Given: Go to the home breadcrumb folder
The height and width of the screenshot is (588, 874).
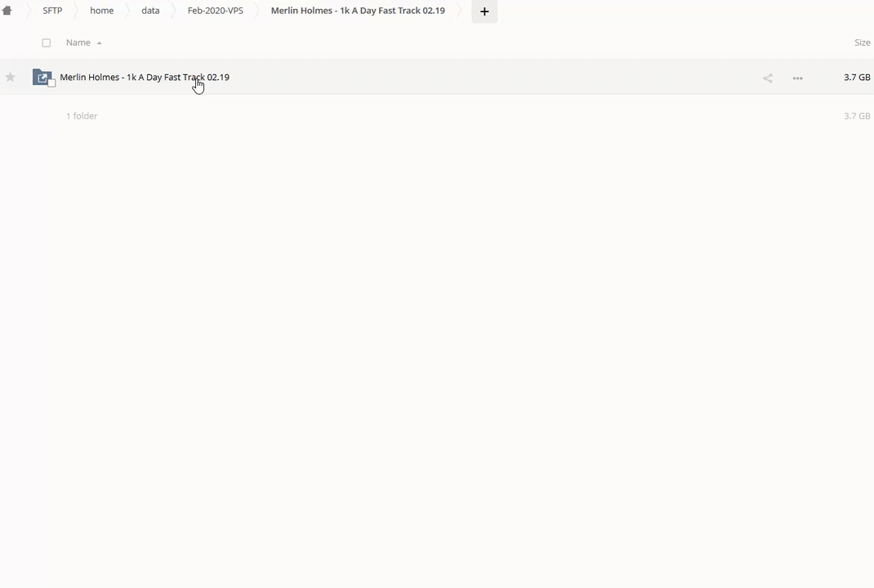Looking at the screenshot, I should (x=101, y=11).
